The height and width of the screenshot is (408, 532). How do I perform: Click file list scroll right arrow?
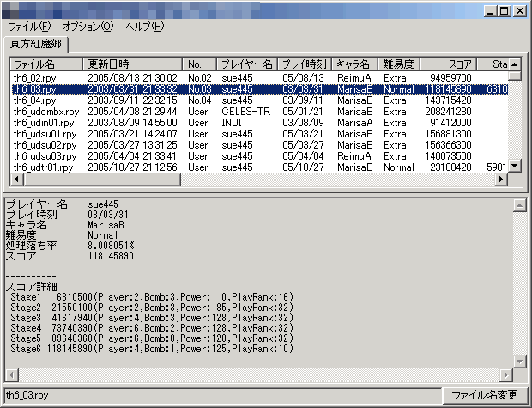coord(501,179)
